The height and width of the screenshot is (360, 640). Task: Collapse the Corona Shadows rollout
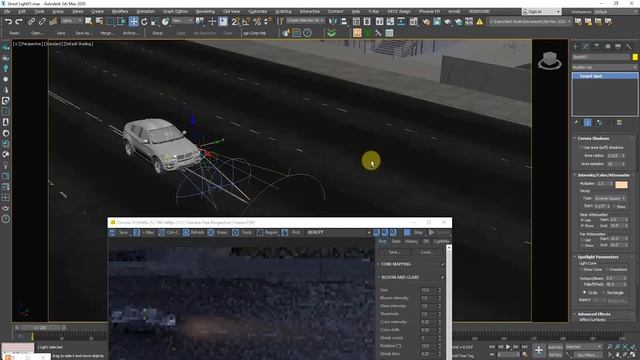593,138
